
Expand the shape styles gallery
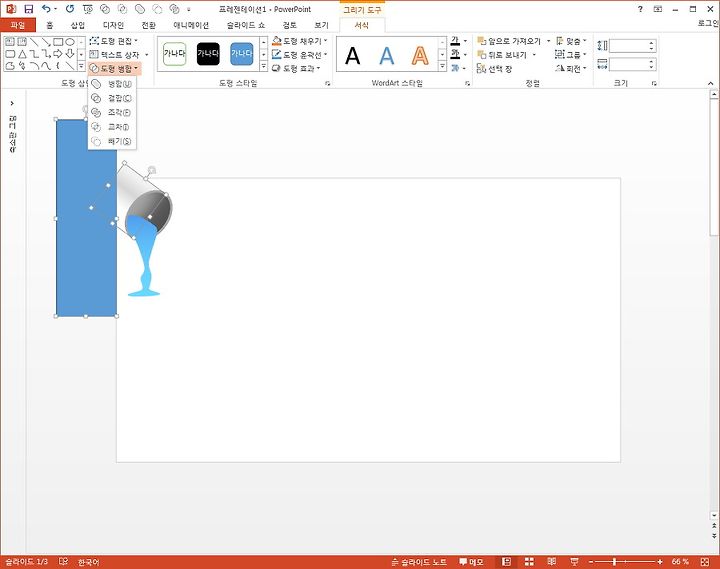[x=264, y=66]
